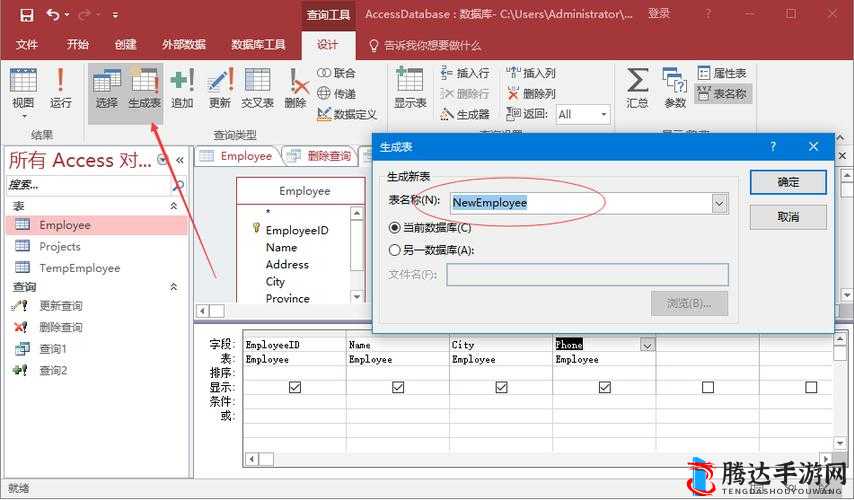Choose the 生成表 (Make Table) icon

[145, 89]
